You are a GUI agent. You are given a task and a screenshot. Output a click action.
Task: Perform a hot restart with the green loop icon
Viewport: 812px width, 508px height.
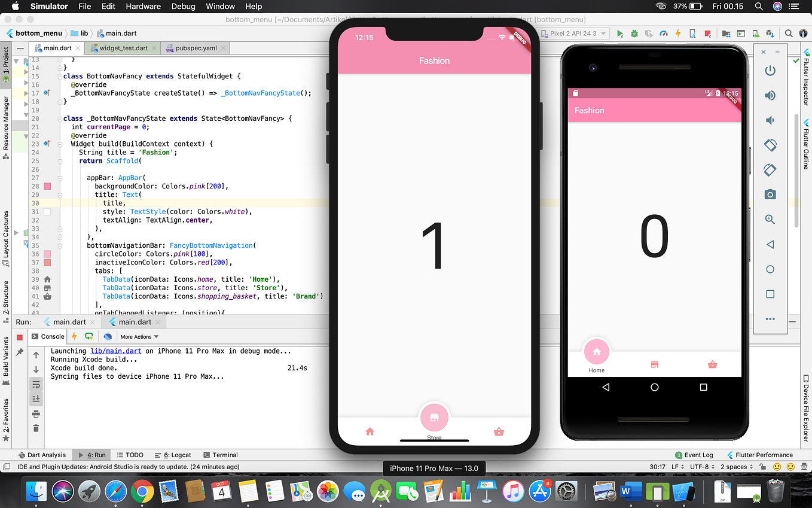[x=88, y=336]
